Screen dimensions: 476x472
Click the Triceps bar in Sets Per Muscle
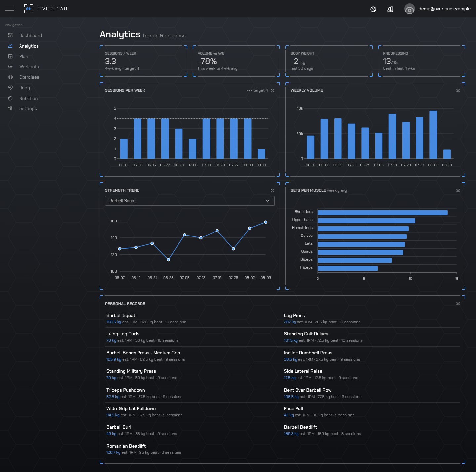click(348, 268)
